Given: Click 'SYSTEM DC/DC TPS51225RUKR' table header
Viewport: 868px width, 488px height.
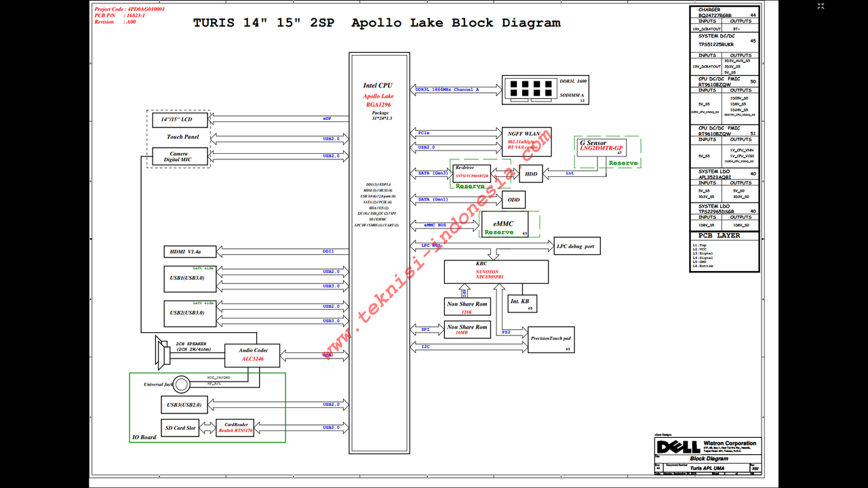Looking at the screenshot, I should 724,40.
